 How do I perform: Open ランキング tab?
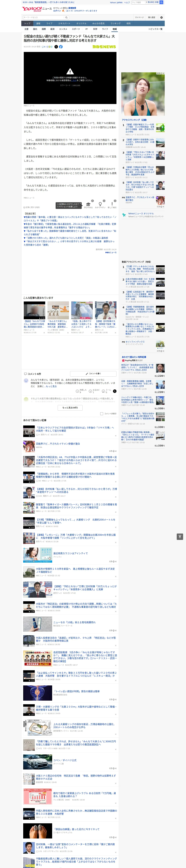[x=115, y=24]
